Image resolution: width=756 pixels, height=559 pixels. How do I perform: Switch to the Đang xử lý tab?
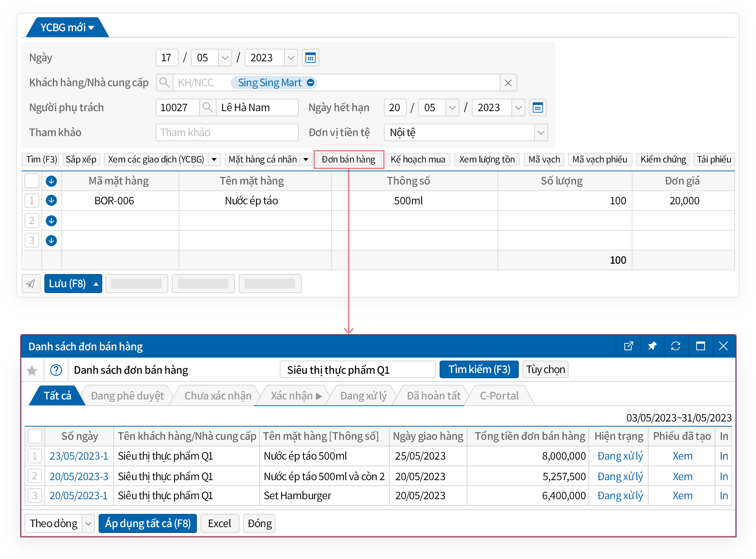(x=363, y=396)
